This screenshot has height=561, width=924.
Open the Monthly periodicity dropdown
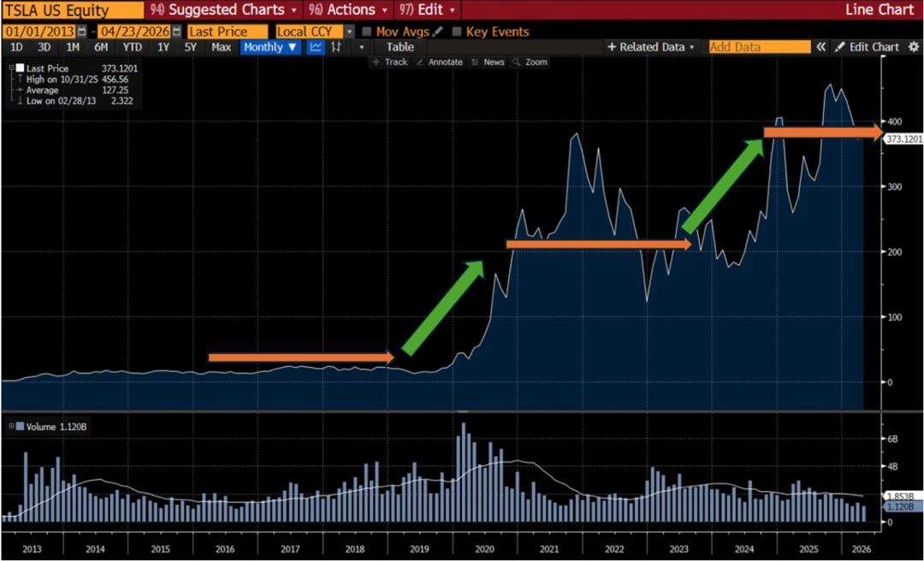[x=269, y=47]
